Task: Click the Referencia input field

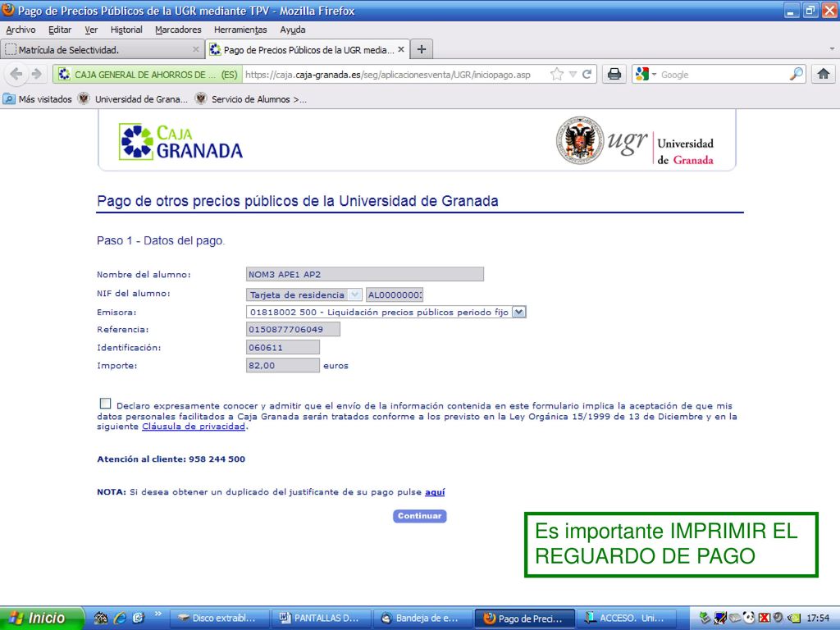Action: coord(293,330)
